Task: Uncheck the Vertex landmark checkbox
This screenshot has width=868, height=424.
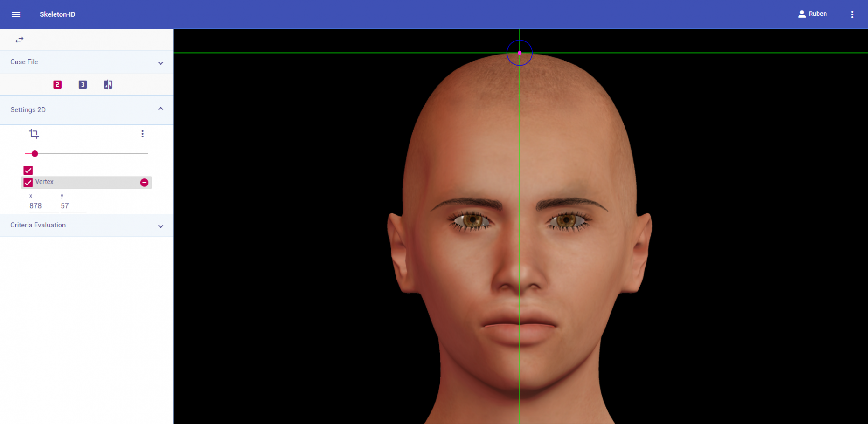Action: 28,183
